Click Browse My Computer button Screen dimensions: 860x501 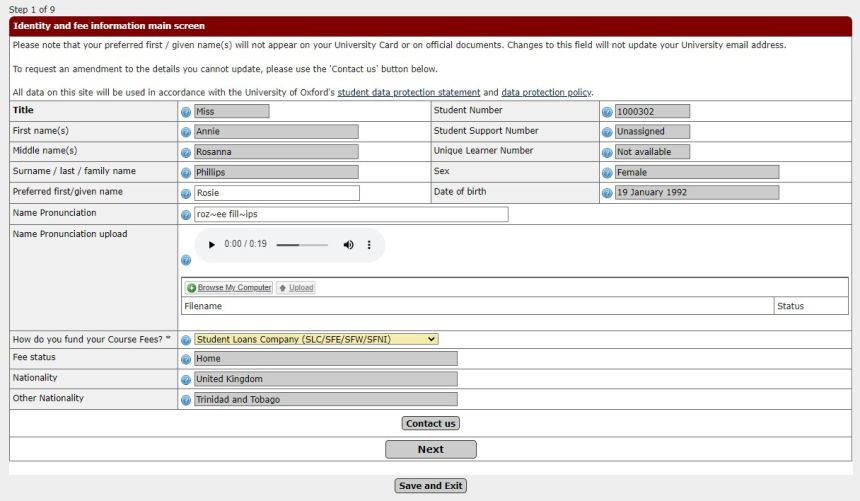coord(229,288)
